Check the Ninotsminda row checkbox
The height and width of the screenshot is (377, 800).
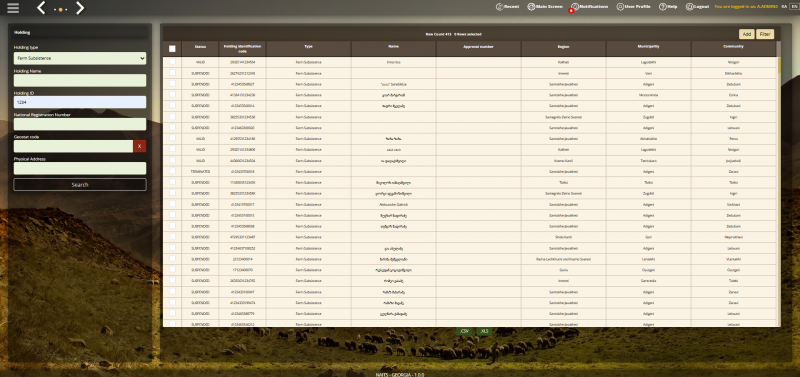[x=172, y=94]
